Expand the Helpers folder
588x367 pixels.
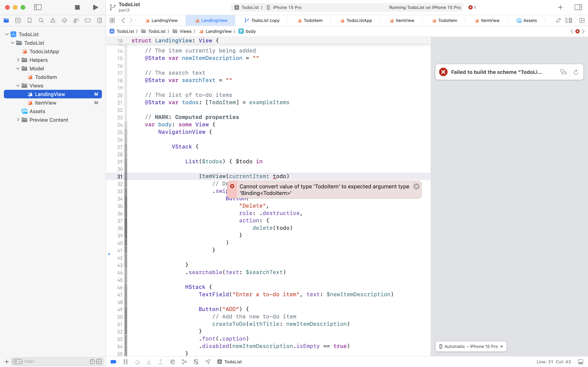18,60
